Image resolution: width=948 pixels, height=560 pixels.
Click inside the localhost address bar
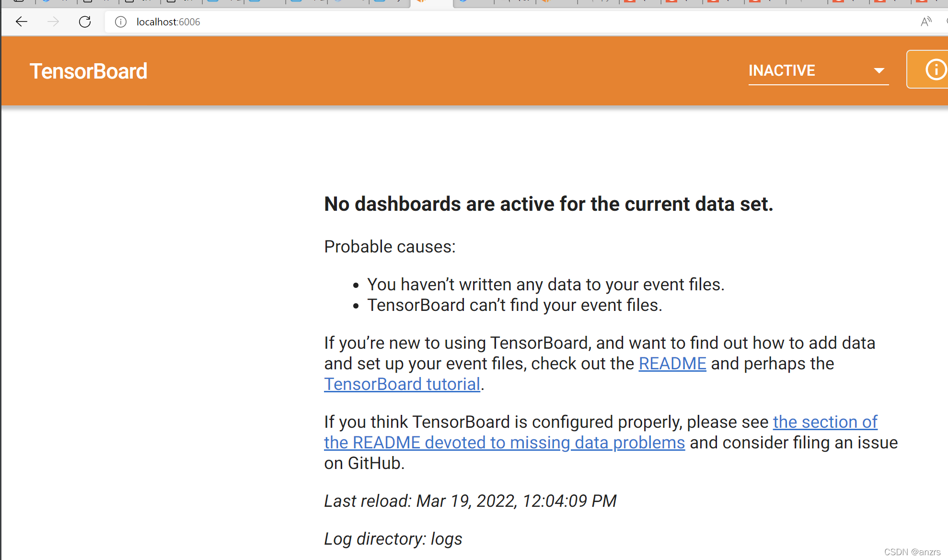[x=168, y=22]
